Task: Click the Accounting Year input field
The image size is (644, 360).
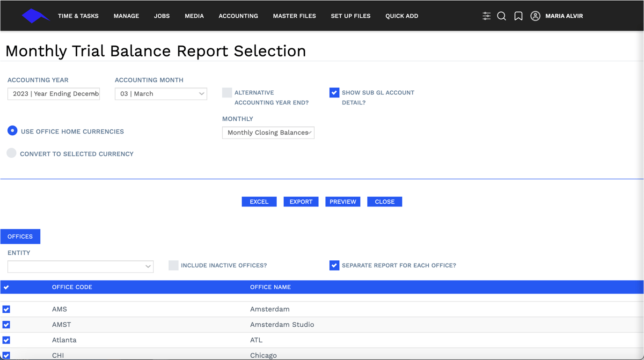Action: [53, 94]
